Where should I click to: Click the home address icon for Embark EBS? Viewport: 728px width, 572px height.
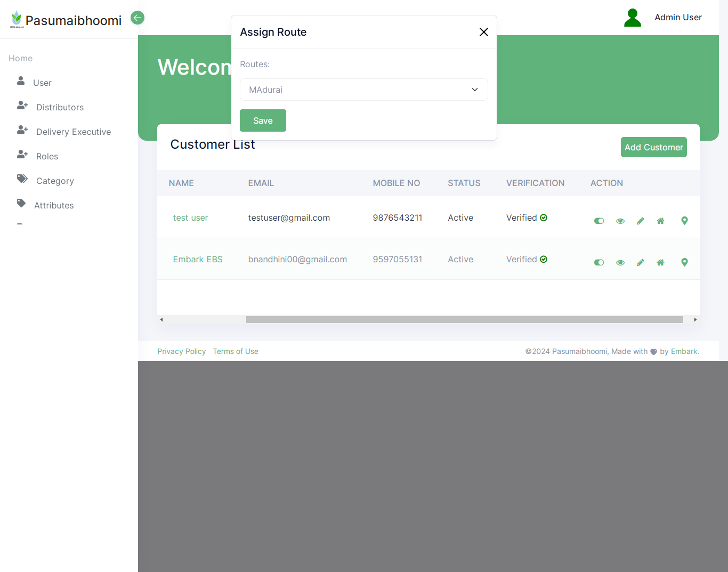click(x=660, y=262)
